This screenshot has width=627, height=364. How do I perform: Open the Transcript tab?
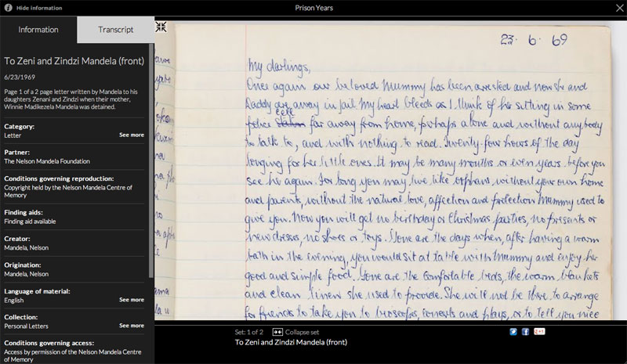coord(115,30)
